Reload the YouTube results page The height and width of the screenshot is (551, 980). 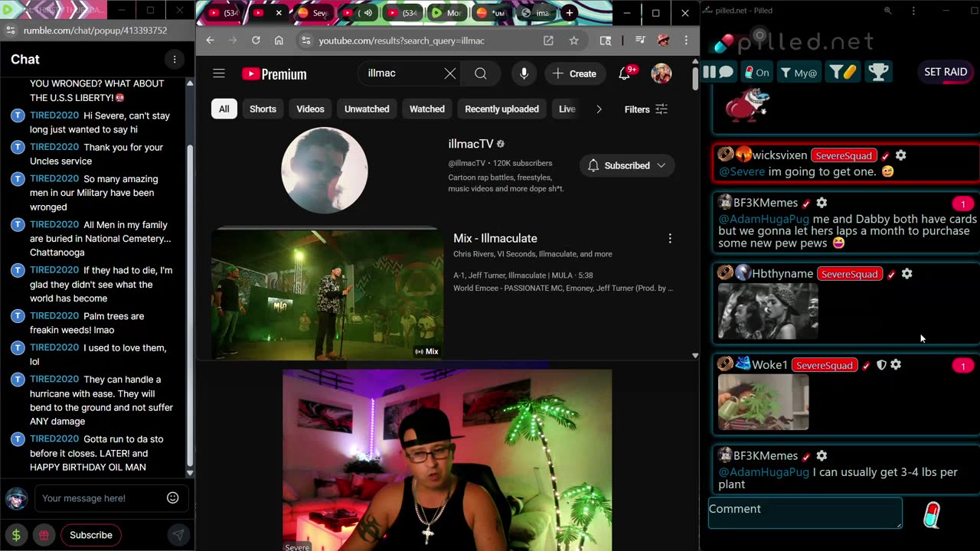[x=256, y=41]
